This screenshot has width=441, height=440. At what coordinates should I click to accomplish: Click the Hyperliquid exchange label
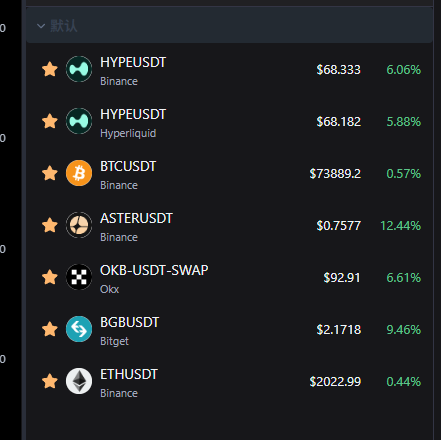128,133
